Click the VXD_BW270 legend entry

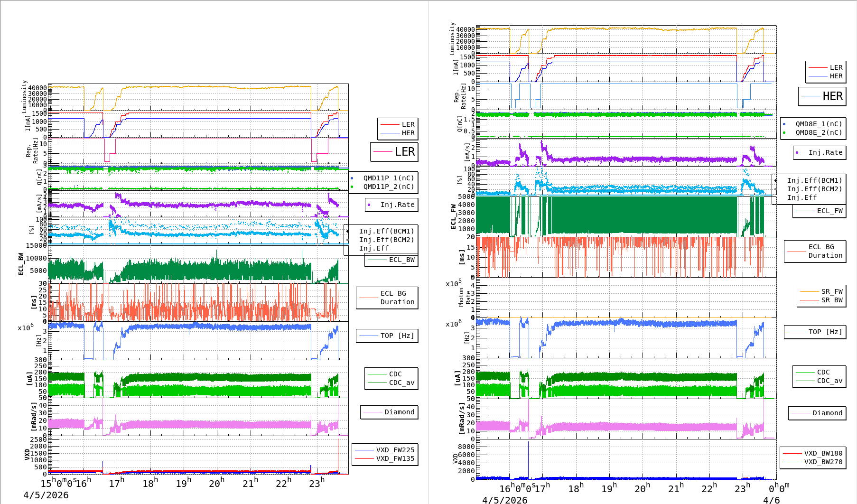pos(823,462)
